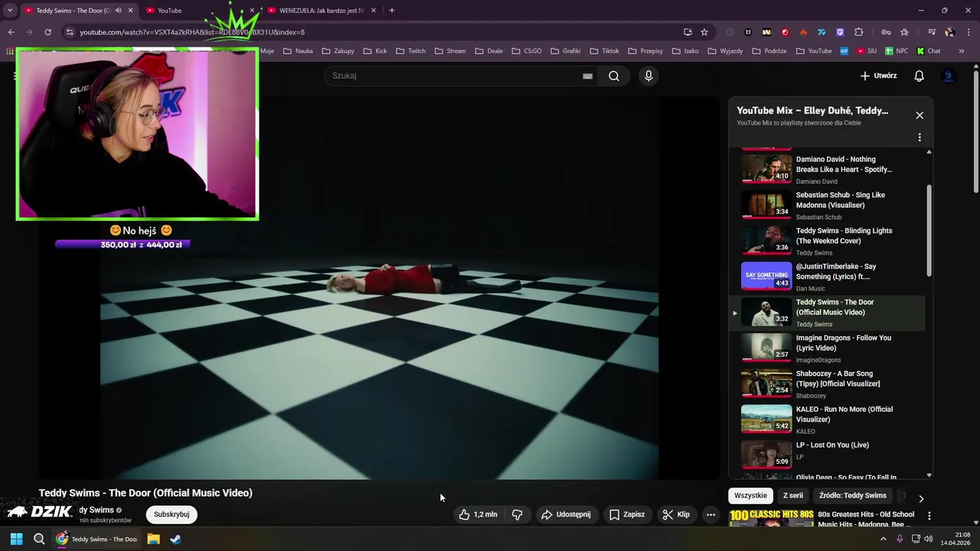Click the Twitch extension icon in toolbar
The width and height of the screenshot is (980, 551).
(x=840, y=32)
